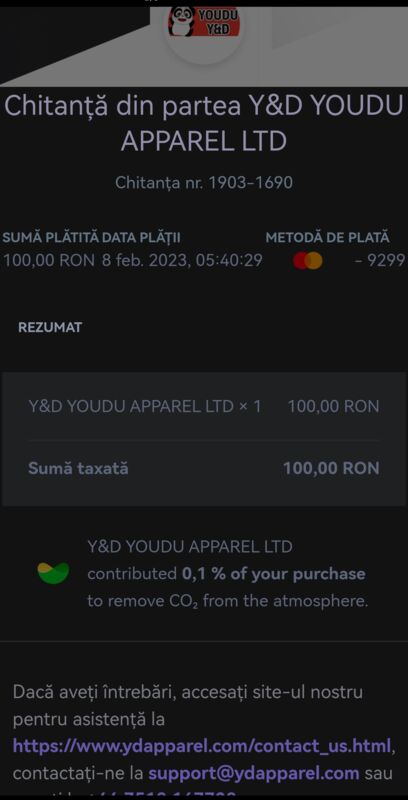Image resolution: width=408 pixels, height=800 pixels.
Task: Click the line item price 100,00 RON
Action: [334, 407]
